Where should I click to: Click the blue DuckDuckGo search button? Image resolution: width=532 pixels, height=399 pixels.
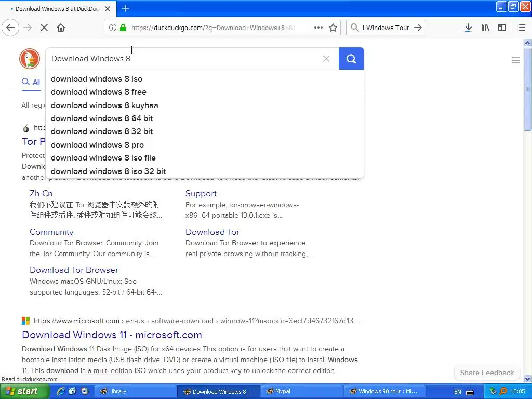pyautogui.click(x=351, y=59)
